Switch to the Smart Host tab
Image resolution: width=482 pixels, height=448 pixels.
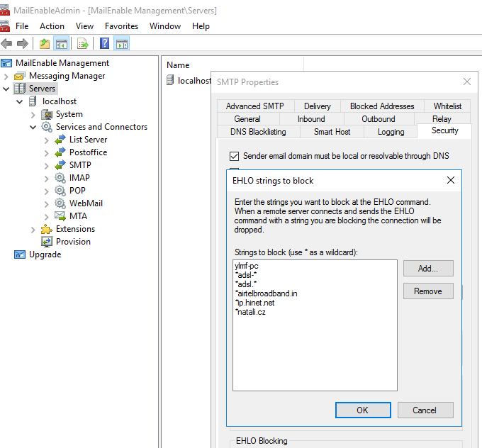point(332,132)
